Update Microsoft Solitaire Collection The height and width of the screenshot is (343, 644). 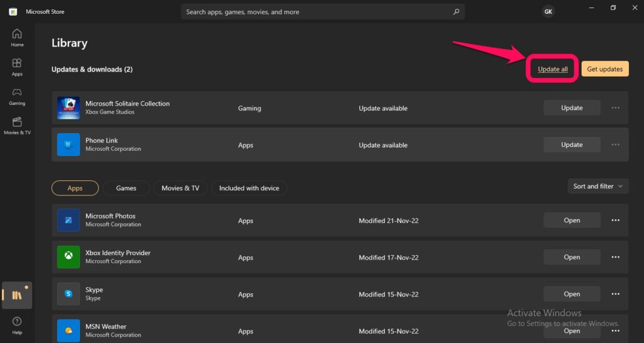click(x=572, y=108)
